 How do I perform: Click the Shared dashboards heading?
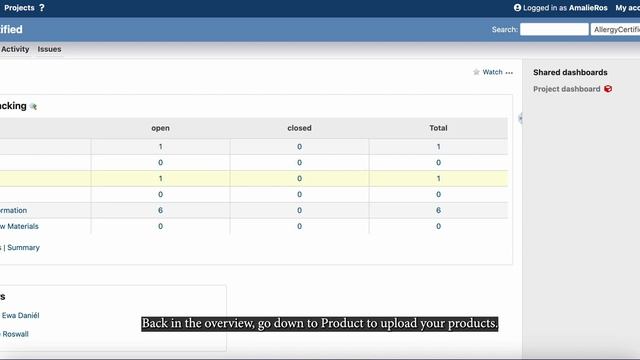[570, 72]
